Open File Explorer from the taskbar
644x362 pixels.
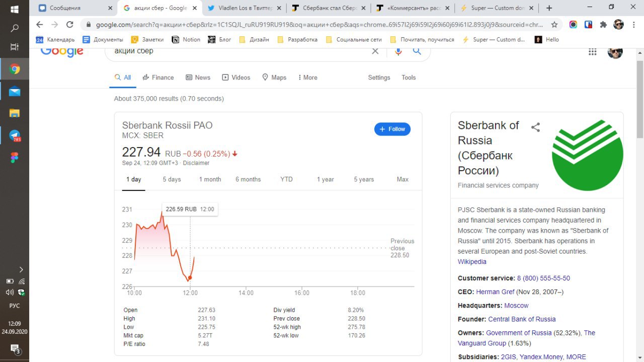pos(15,113)
